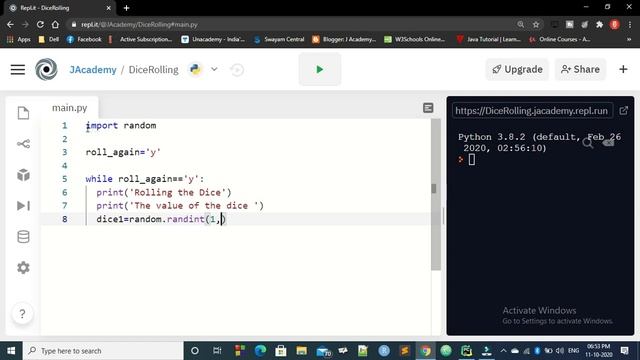
Task: Open output in new tab icon
Action: pyautogui.click(x=624, y=111)
